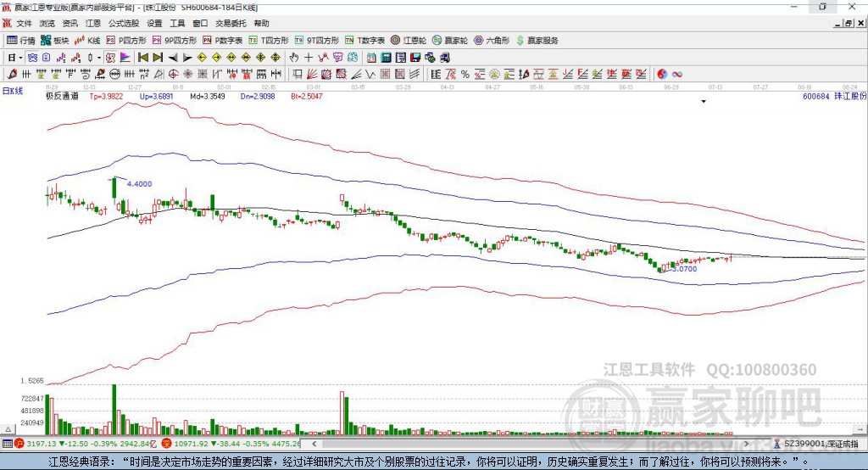Open the 六角形 hexagon tool

492,41
